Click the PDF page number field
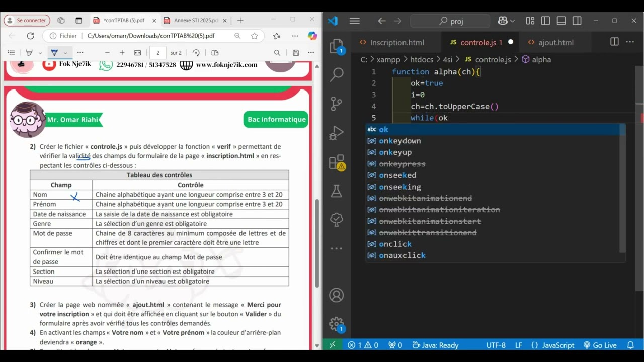Screen dimensions: 644x362 pyautogui.click(x=158, y=53)
